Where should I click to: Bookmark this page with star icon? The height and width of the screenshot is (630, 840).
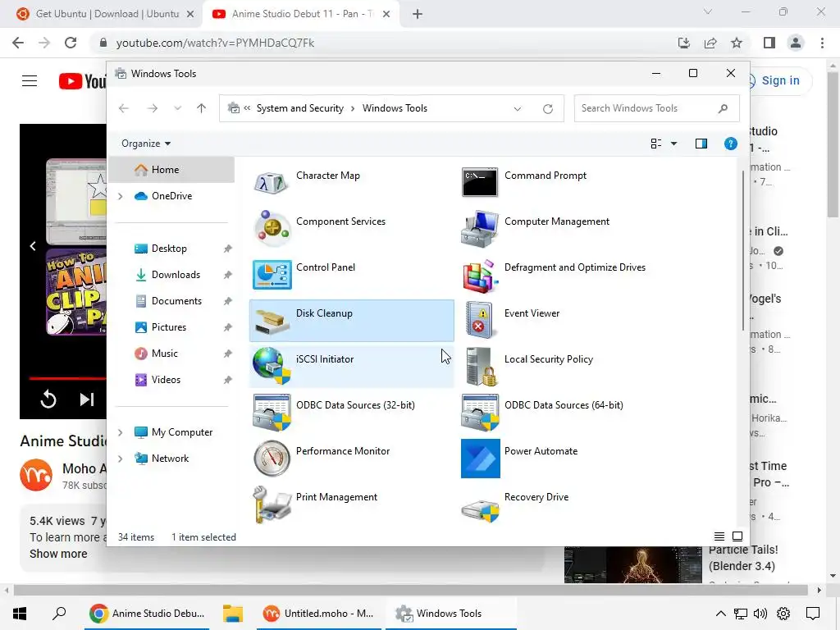pos(737,43)
